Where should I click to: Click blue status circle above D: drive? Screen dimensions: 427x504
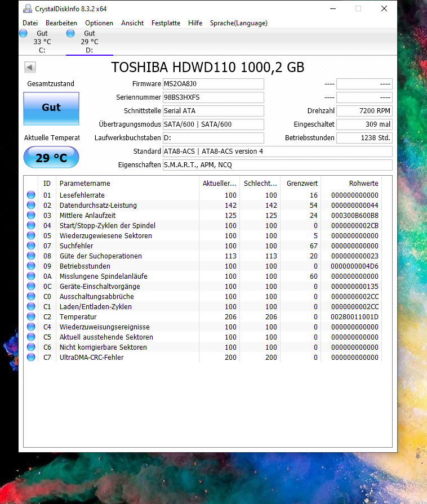point(70,33)
